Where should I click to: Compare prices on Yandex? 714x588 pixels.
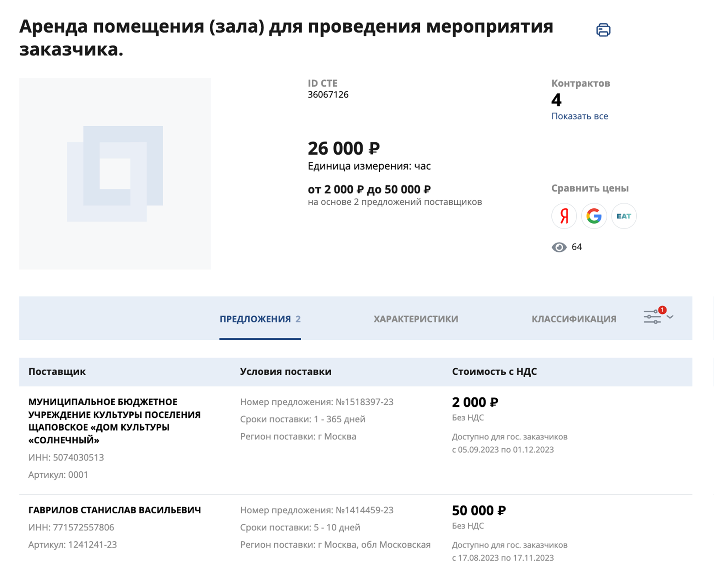564,216
